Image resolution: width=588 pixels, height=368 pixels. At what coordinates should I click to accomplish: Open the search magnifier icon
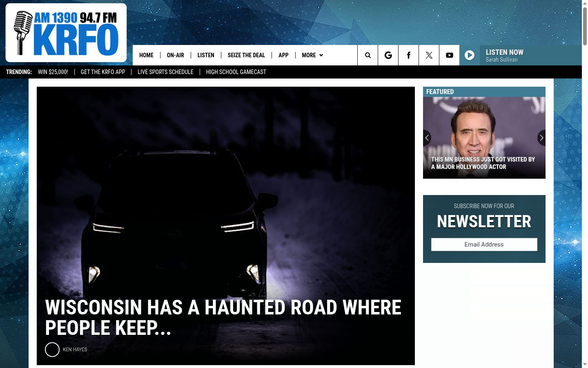coord(367,55)
